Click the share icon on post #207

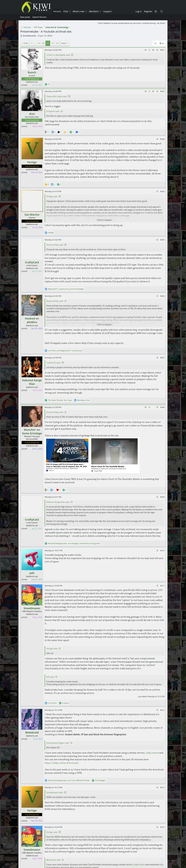tap(157, 358)
